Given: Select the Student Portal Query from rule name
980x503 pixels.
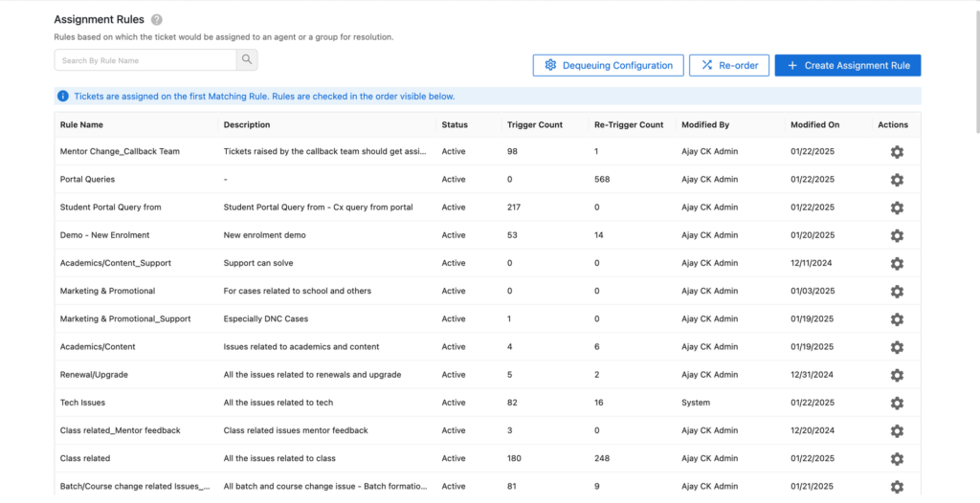Looking at the screenshot, I should click(111, 208).
